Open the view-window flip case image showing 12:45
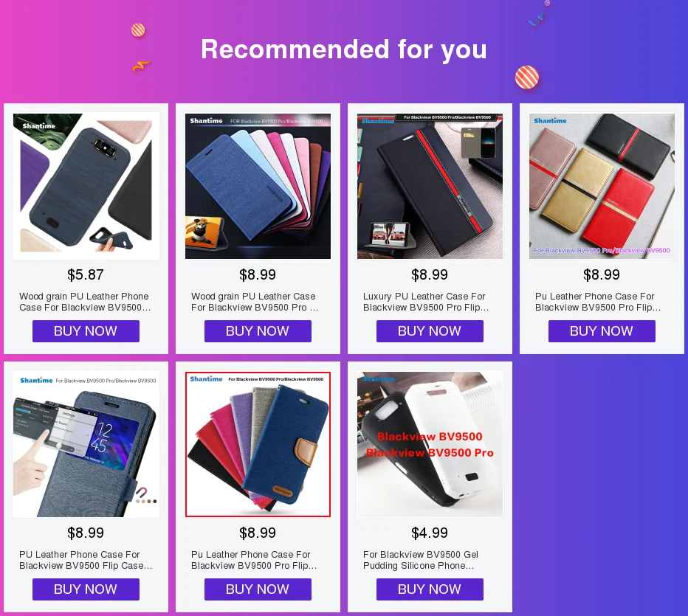 coord(86,445)
